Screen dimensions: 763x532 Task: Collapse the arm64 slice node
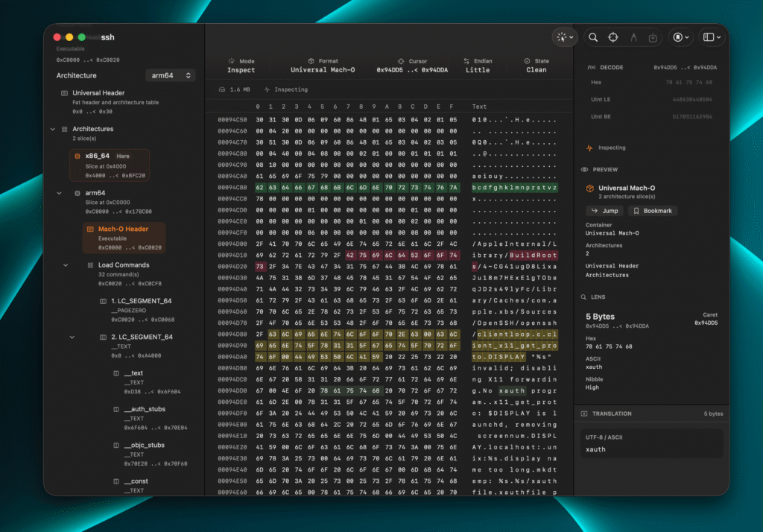[x=59, y=193]
